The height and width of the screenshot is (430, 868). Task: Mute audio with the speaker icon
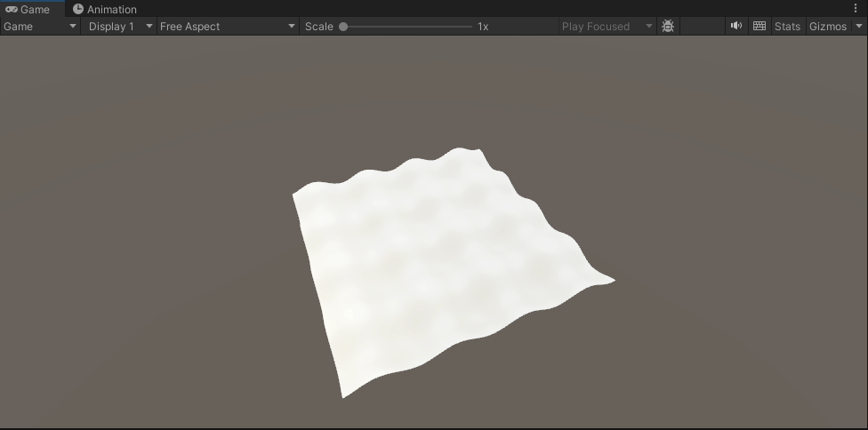coord(736,26)
